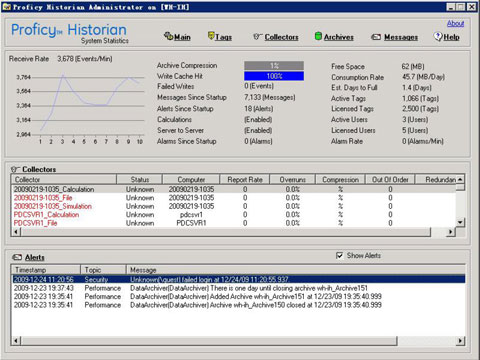Select the 20090219-1035_Calculation collector row
Screen dimensions: 480x360
pos(233,189)
